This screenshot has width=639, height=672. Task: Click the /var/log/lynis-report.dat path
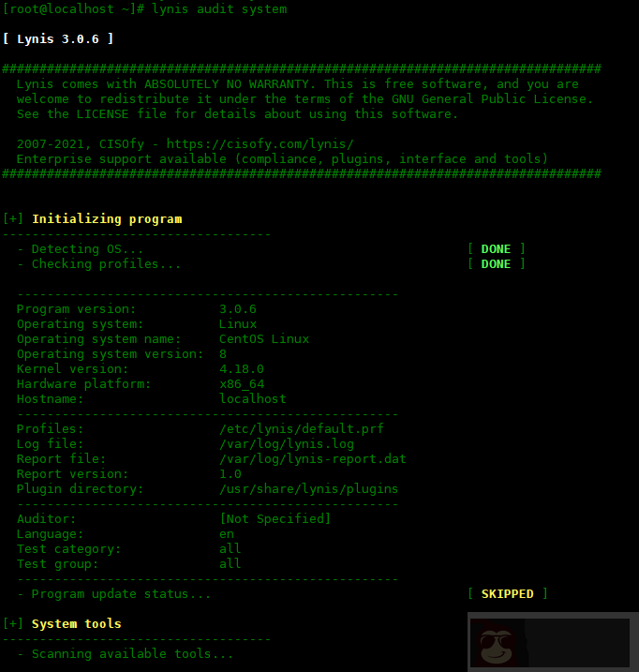pyautogui.click(x=313, y=459)
